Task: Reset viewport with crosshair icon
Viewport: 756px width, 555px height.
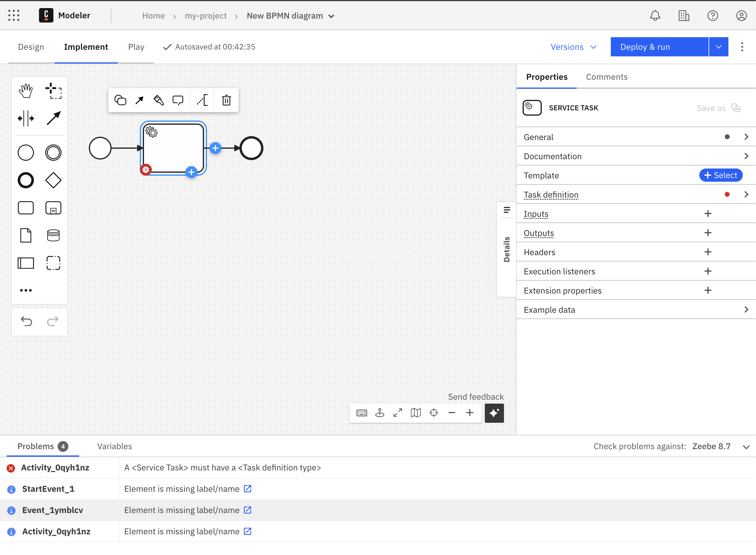Action: (x=434, y=413)
